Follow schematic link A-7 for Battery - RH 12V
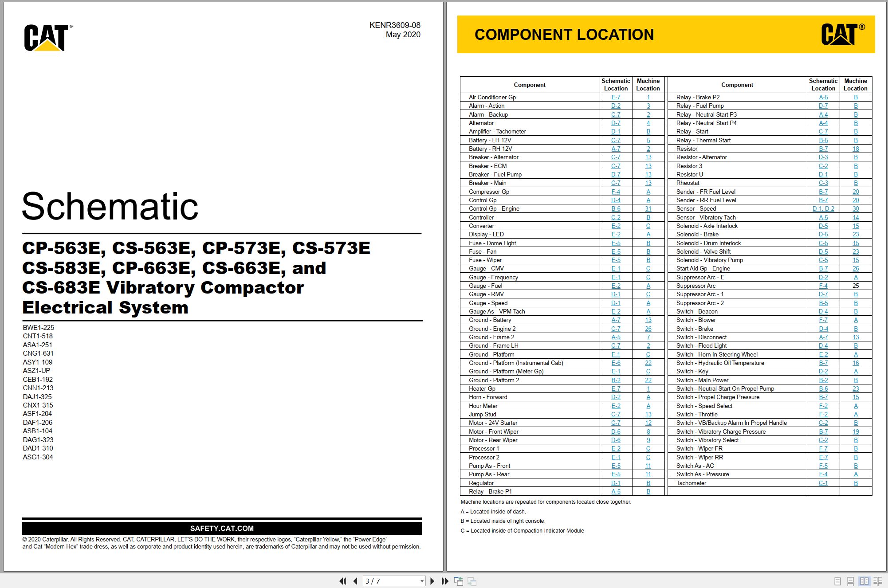 coord(616,149)
